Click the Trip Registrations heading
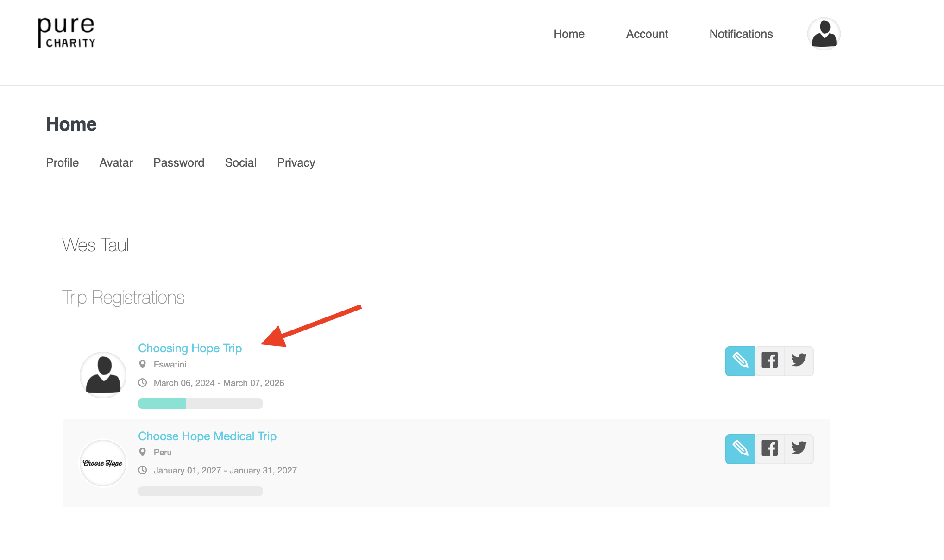This screenshot has width=944, height=560. coord(123,298)
